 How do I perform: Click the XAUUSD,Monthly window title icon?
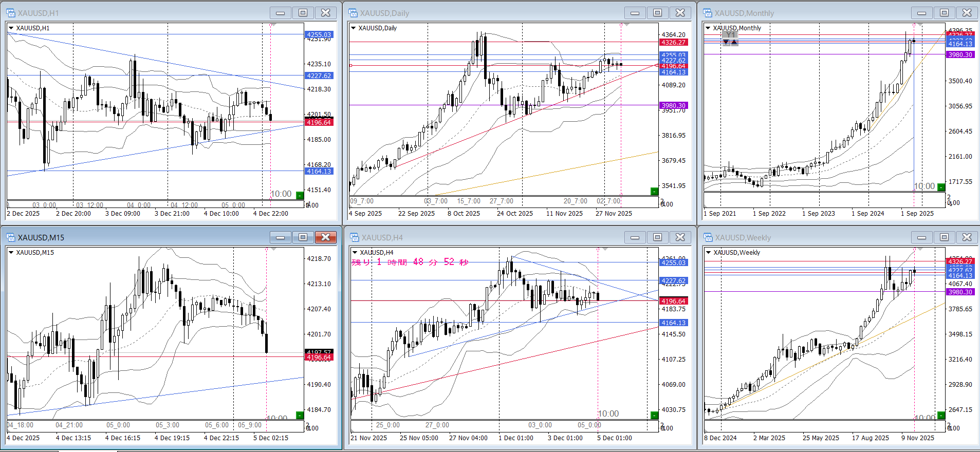coord(708,13)
